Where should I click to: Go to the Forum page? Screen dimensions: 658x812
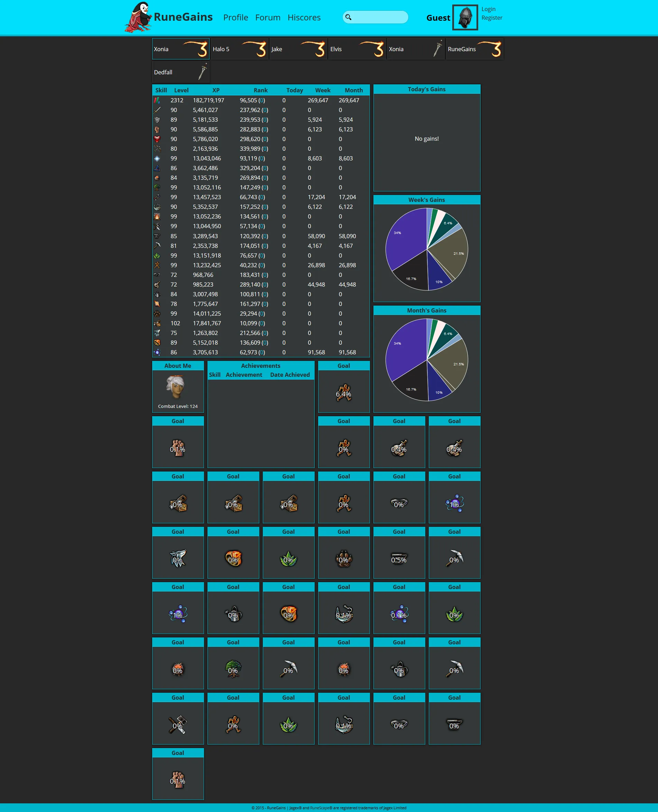click(x=268, y=17)
